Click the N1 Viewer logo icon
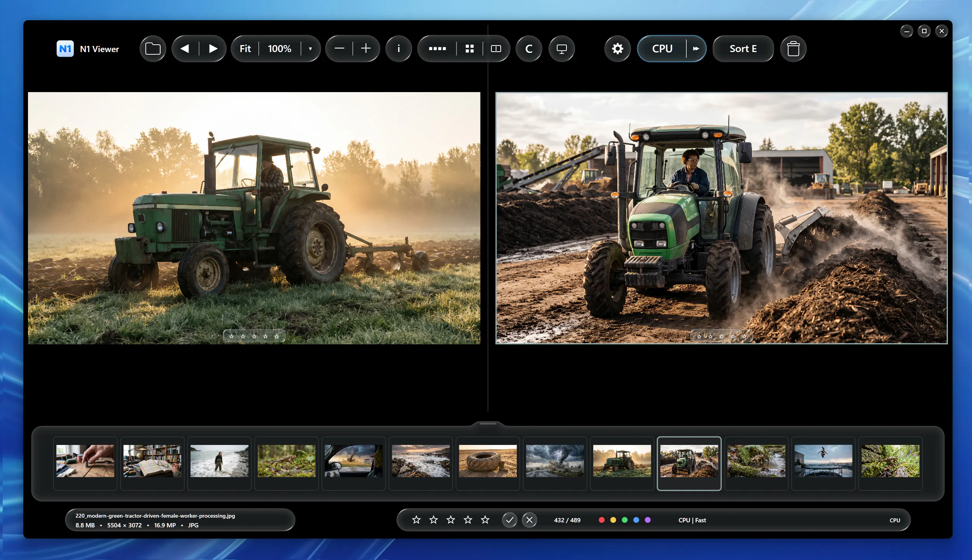 (x=65, y=49)
